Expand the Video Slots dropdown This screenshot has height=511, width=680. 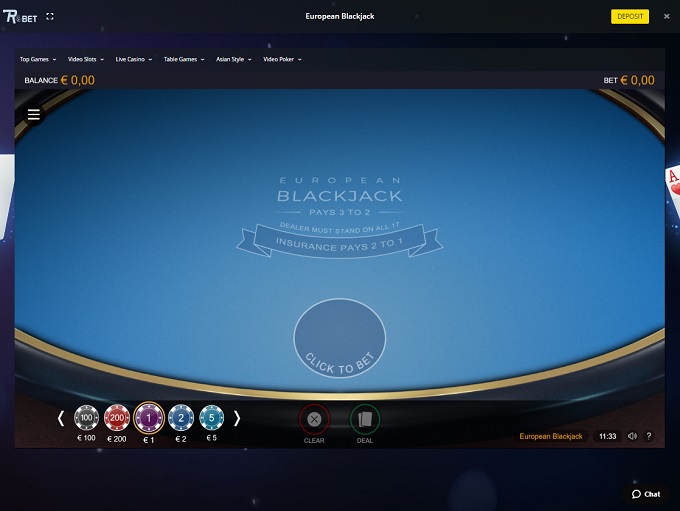tap(86, 59)
